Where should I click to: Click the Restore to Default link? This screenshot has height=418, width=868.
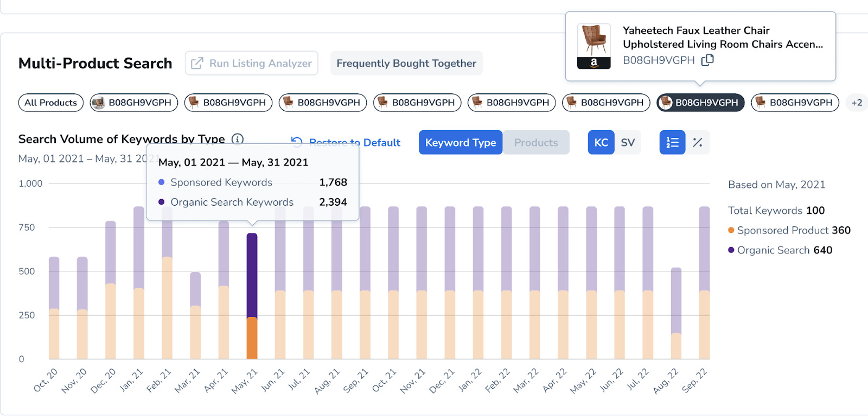point(354,143)
